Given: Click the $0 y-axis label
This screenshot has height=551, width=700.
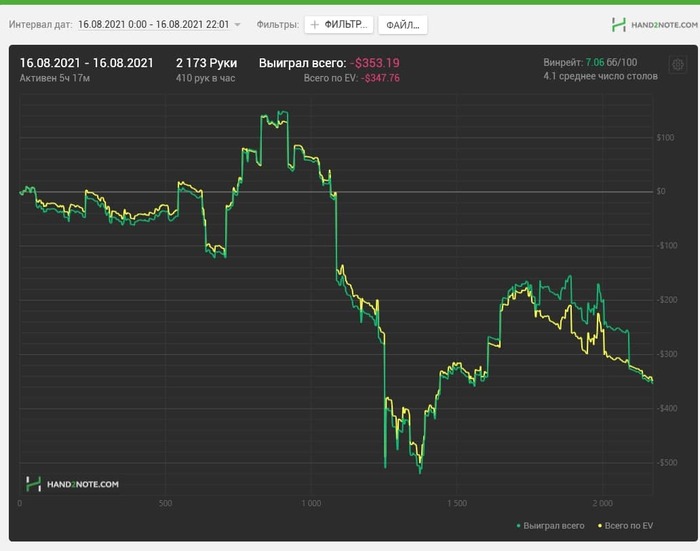Looking at the screenshot, I should (661, 192).
